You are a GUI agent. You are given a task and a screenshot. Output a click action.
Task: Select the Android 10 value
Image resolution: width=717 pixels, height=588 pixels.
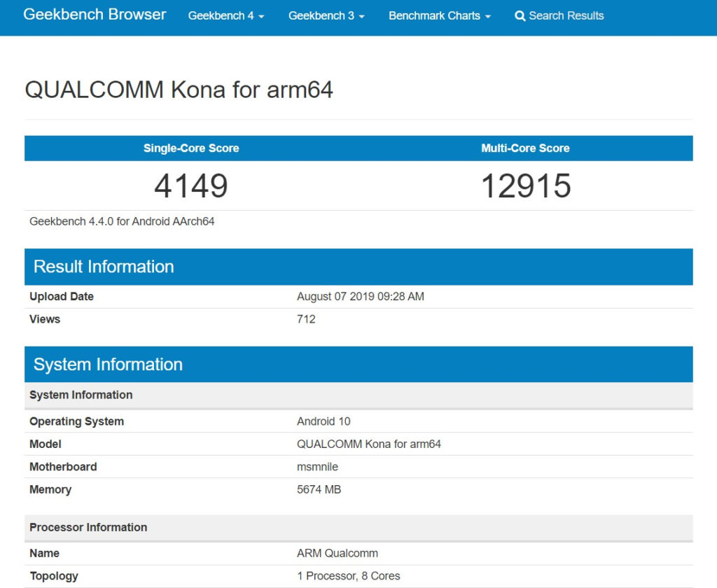point(323,421)
